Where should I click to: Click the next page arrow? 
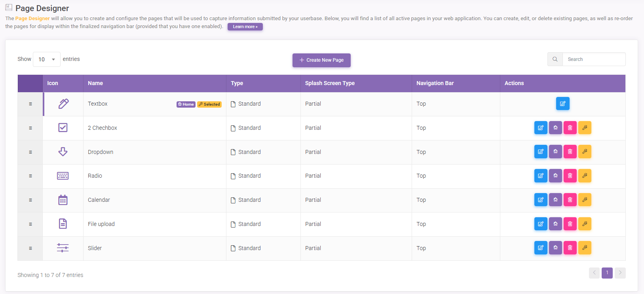click(620, 273)
